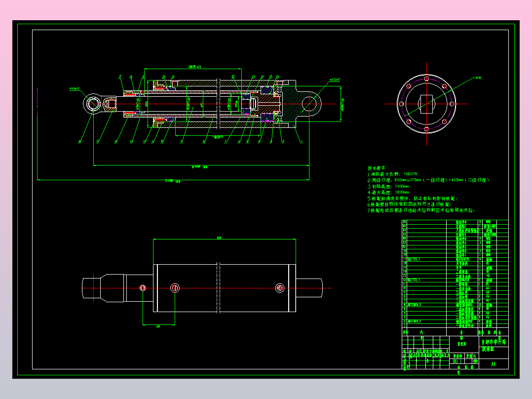Viewport: 532px width, 399px height.
Task: Click the drawing title 自卸车举升油缸 in title block
Action: [x=491, y=342]
